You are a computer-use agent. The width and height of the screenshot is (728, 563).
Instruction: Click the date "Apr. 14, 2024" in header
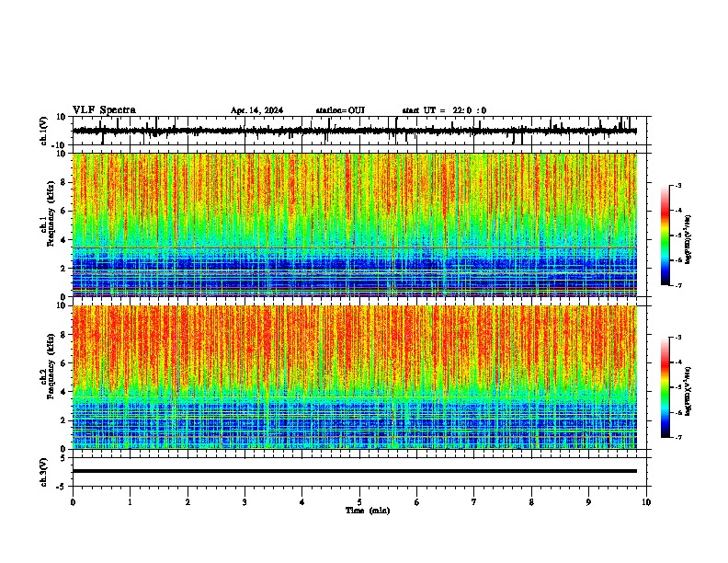click(x=256, y=110)
